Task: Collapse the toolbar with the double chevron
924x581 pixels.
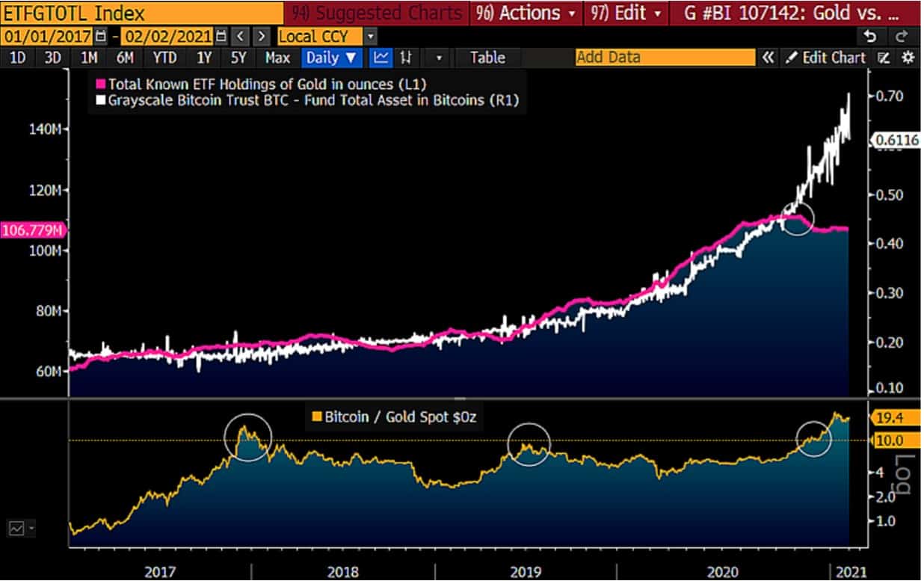Action: tap(769, 58)
